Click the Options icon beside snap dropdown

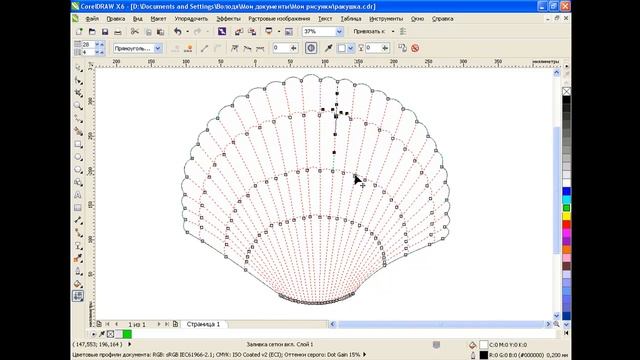(403, 31)
